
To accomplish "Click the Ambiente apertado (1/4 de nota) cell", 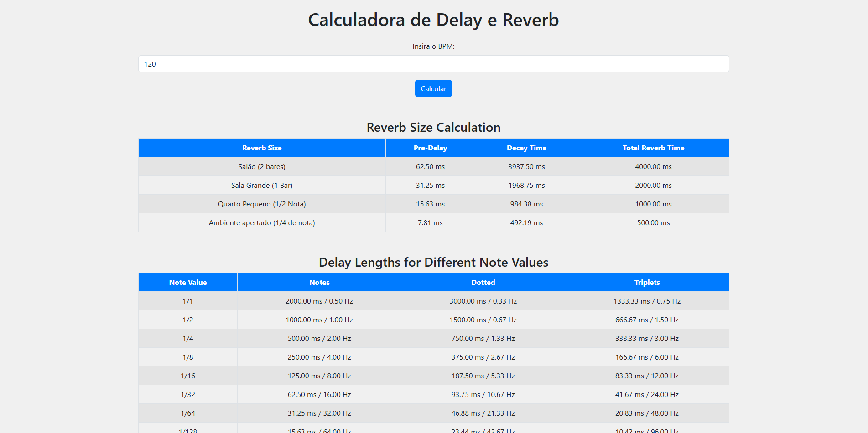I will (x=262, y=222).
